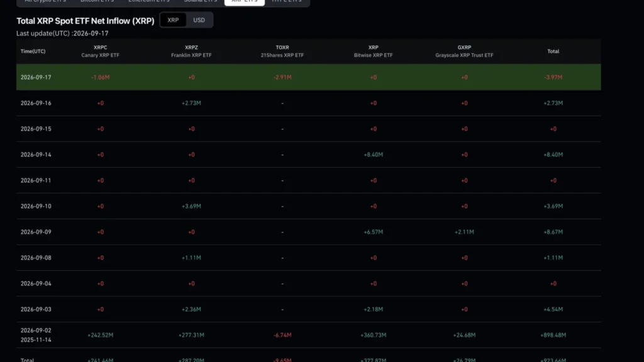
Task: Select the 2026-09-15 date cell
Action: (x=36, y=129)
